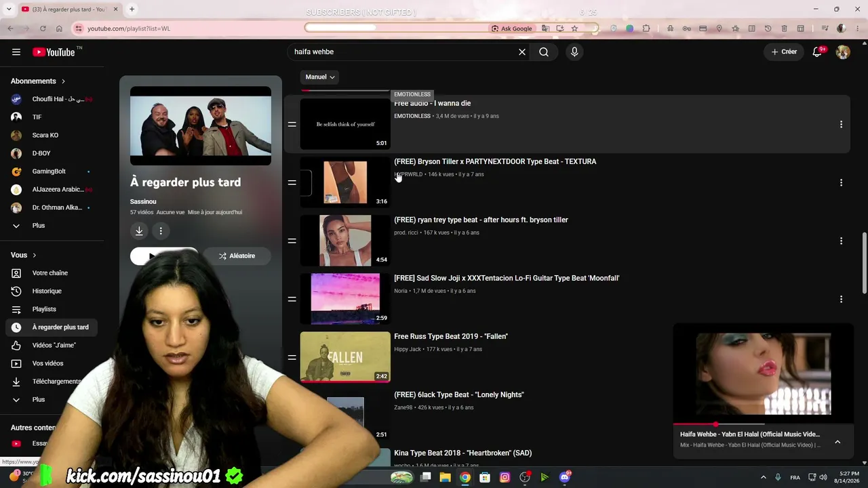Open Historique in the sidebar

click(52, 291)
